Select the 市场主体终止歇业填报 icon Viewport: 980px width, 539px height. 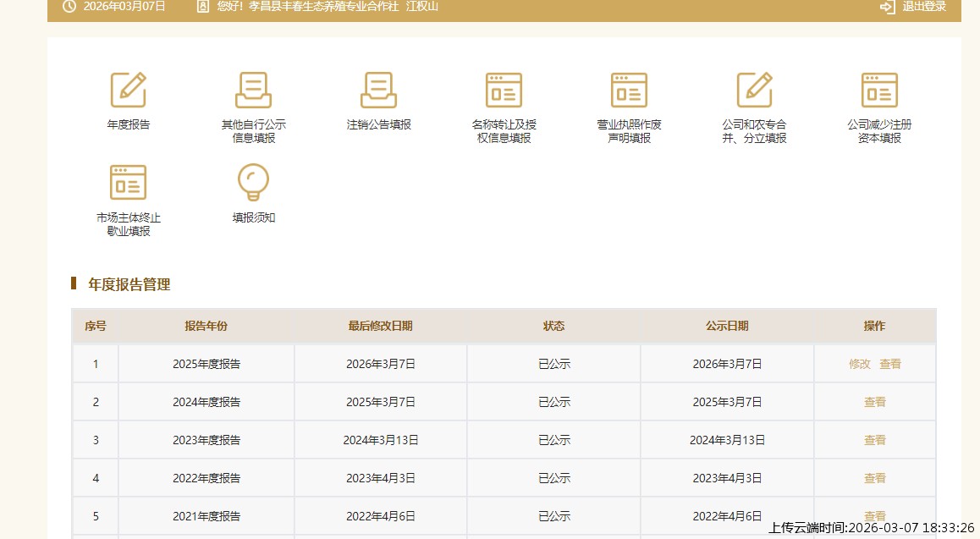tap(129, 183)
